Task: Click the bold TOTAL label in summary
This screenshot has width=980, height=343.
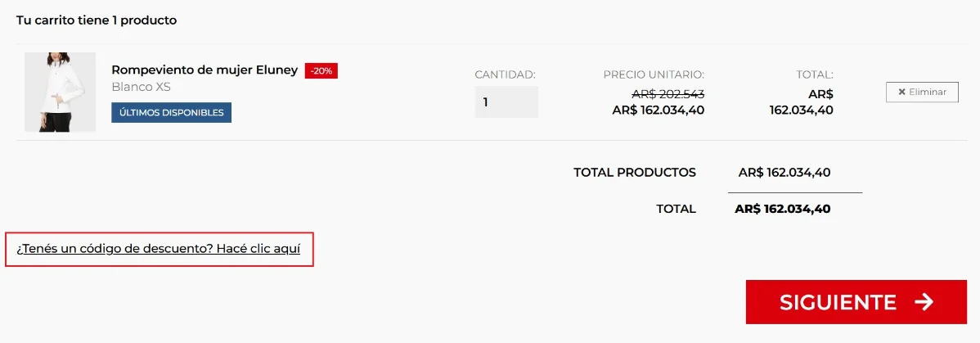Action: click(676, 209)
